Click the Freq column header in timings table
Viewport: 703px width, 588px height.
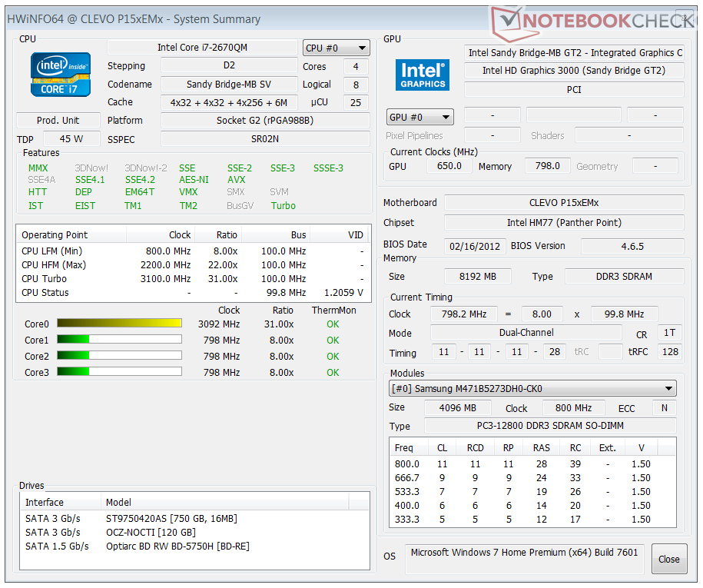point(409,447)
